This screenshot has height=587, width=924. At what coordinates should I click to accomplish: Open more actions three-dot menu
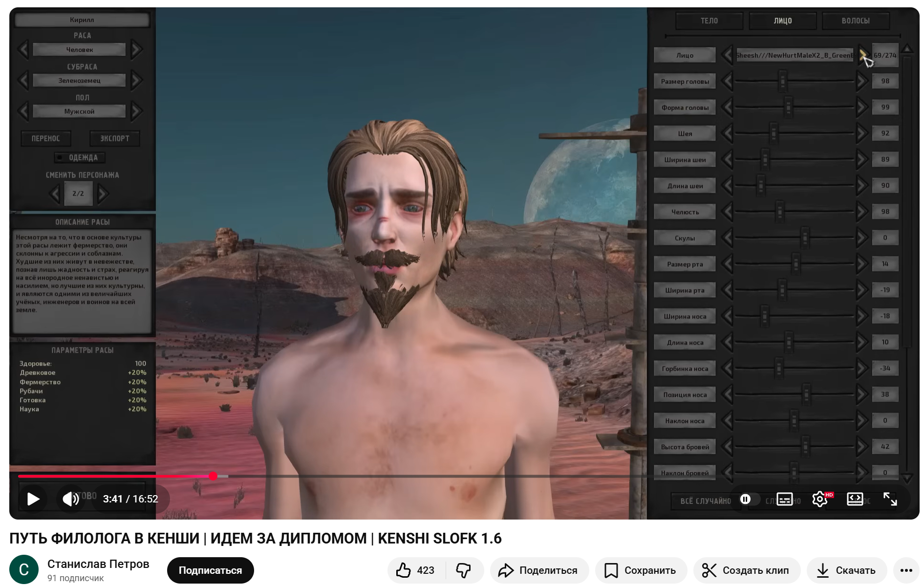(x=906, y=570)
